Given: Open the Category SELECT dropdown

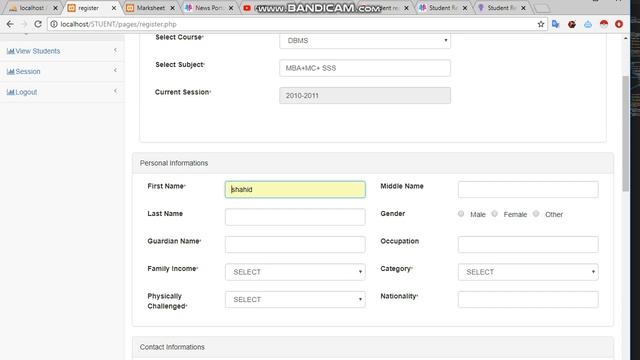Looking at the screenshot, I should coord(528,272).
